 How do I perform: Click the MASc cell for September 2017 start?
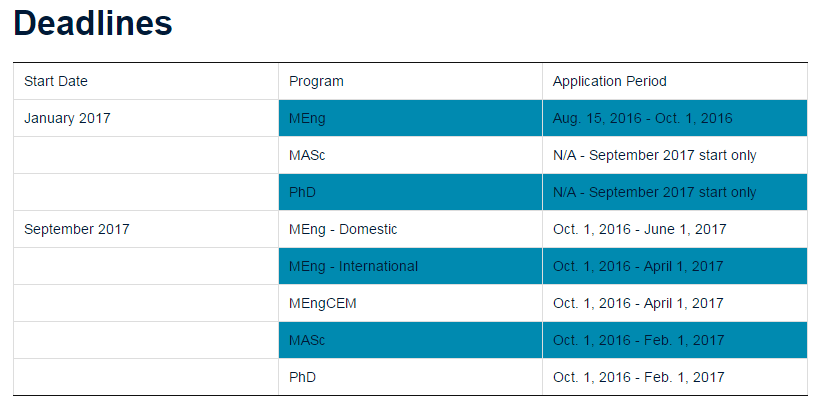point(308,340)
